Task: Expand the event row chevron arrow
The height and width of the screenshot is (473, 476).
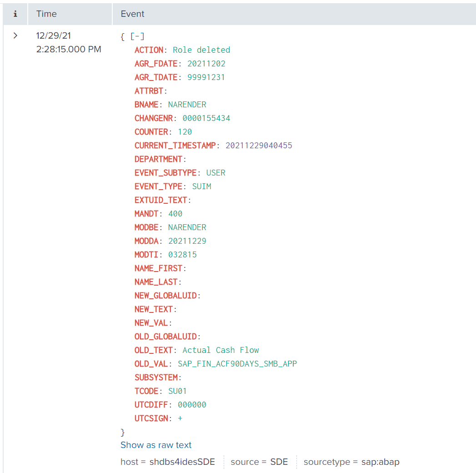Action: tap(15, 35)
